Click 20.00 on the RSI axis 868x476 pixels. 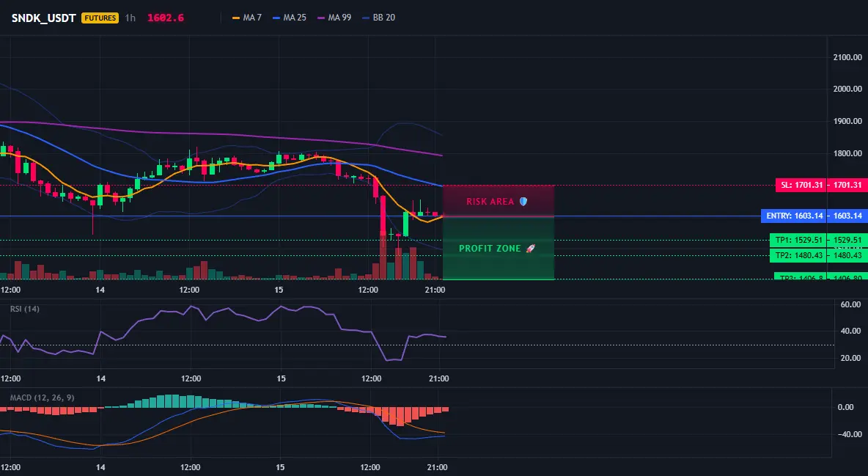pyautogui.click(x=850, y=358)
